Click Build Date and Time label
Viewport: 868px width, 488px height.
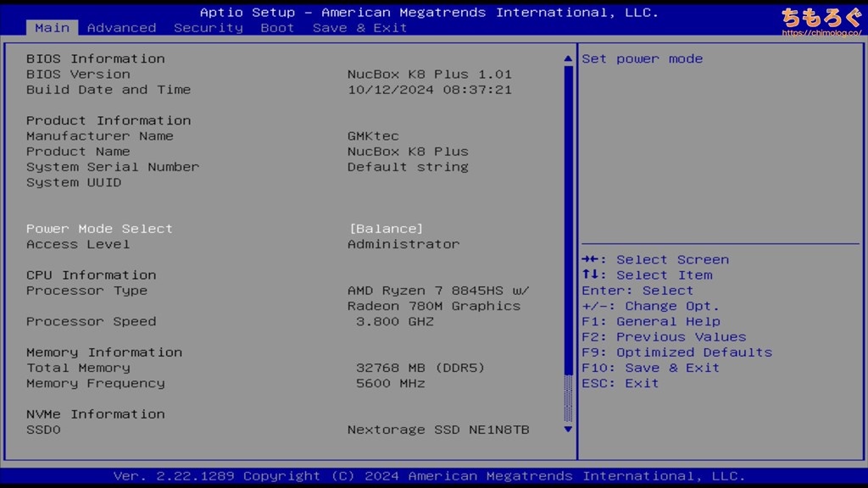tap(108, 90)
